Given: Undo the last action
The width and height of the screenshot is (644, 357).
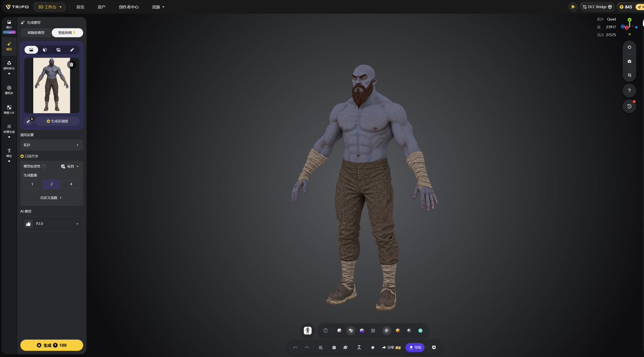Looking at the screenshot, I should [x=295, y=347].
